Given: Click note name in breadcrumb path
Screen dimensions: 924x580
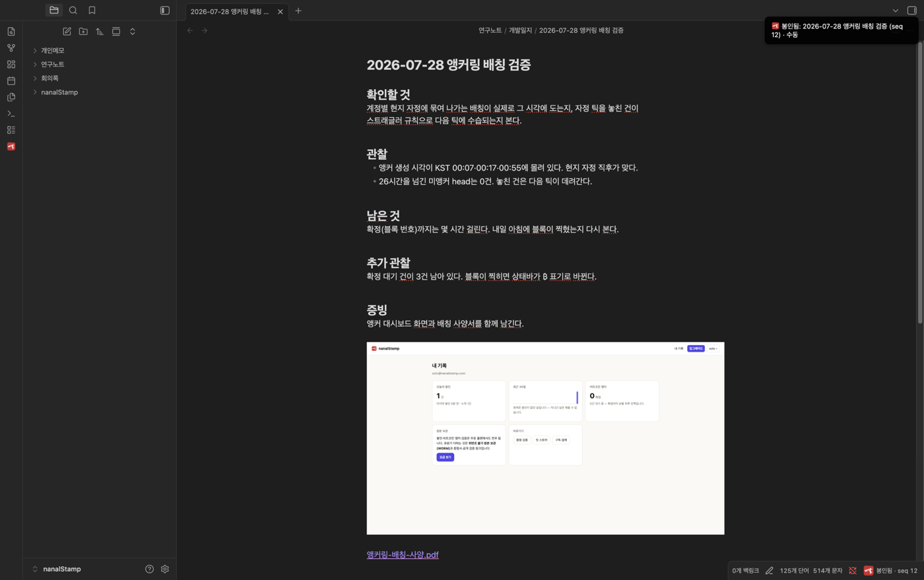Looking at the screenshot, I should pyautogui.click(x=581, y=30).
